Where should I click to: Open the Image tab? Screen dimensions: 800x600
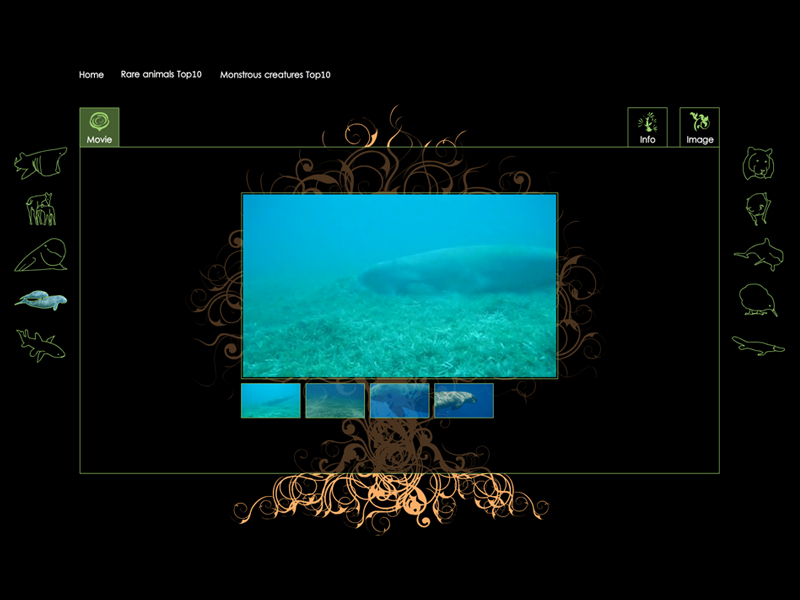pos(699,127)
